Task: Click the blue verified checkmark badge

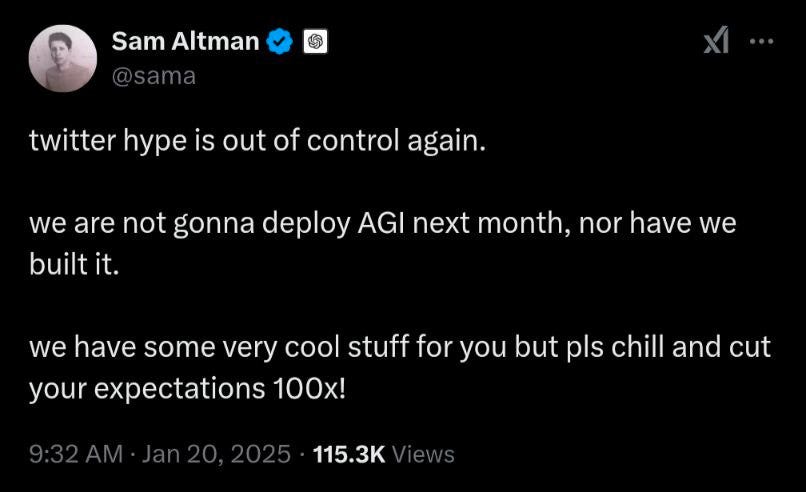Action: tap(280, 42)
